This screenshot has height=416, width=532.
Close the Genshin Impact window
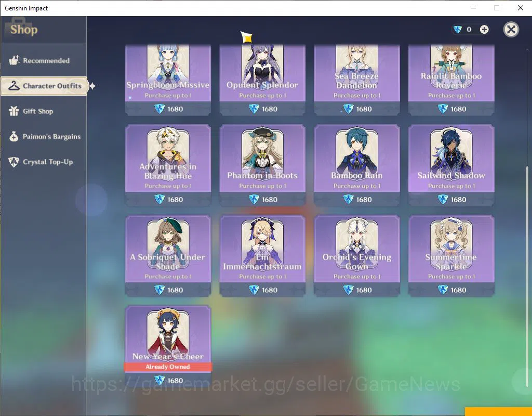[x=521, y=8]
